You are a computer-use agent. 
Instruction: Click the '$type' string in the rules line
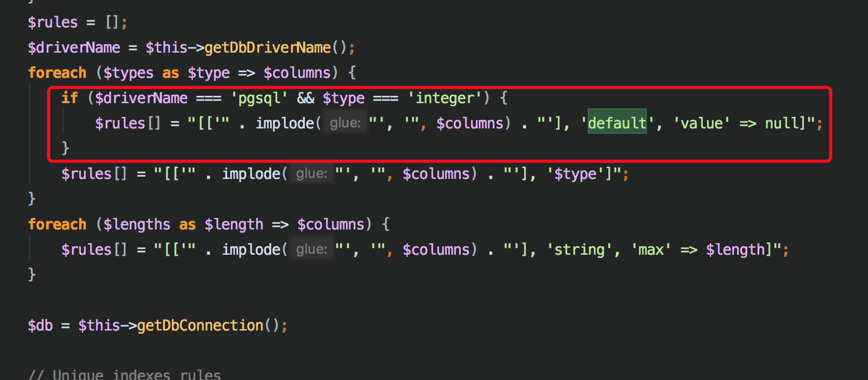575,174
